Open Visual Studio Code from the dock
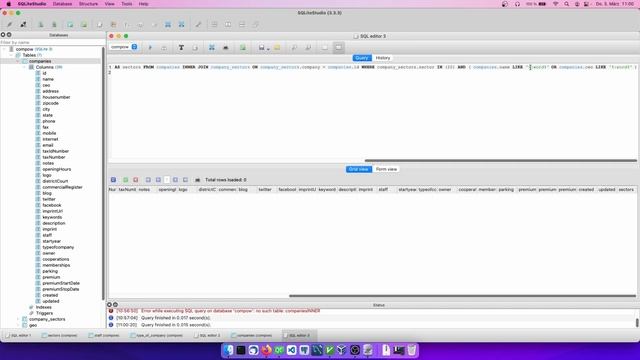The height and width of the screenshot is (360, 640). 291,350
